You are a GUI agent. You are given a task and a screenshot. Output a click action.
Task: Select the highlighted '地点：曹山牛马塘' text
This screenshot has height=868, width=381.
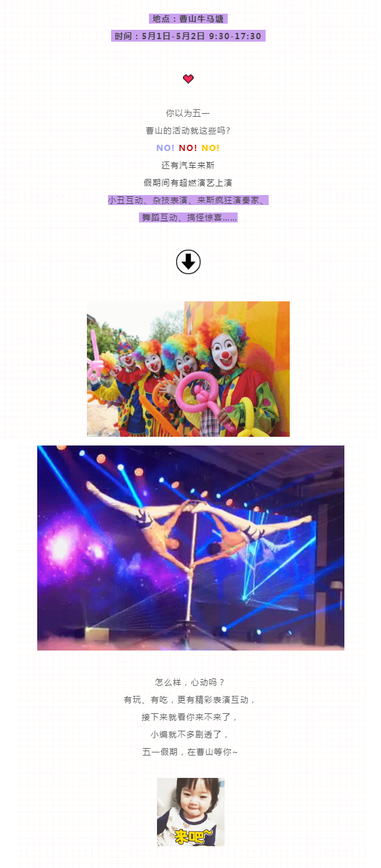[188, 19]
